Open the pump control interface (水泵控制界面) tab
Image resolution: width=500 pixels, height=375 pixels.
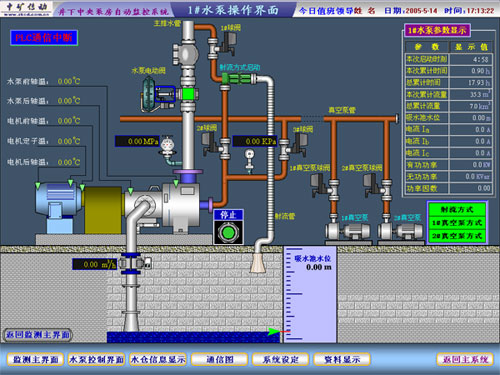coord(96,359)
